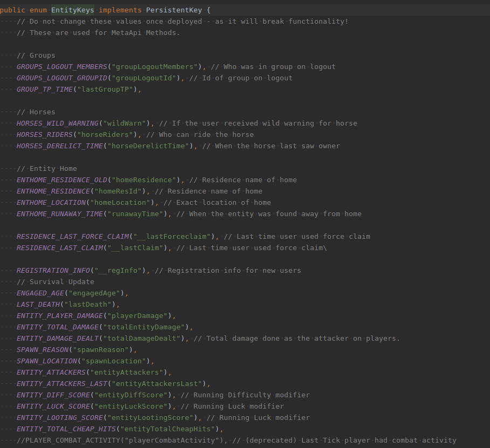Image resolution: width=490 pixels, height=448 pixels.
Task: Click the HORSES_DERELICT_TIME constant
Action: pyautogui.click(x=60, y=146)
